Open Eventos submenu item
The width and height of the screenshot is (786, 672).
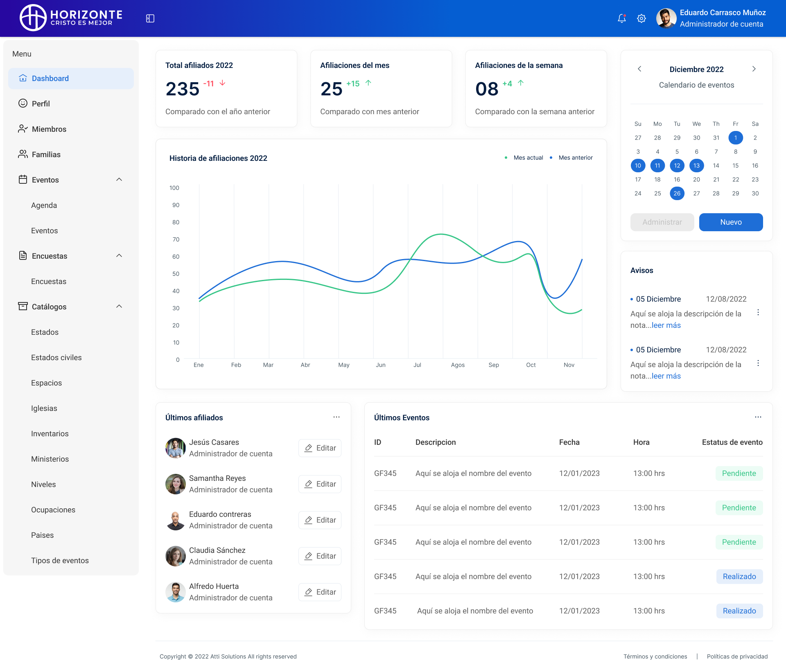point(44,230)
